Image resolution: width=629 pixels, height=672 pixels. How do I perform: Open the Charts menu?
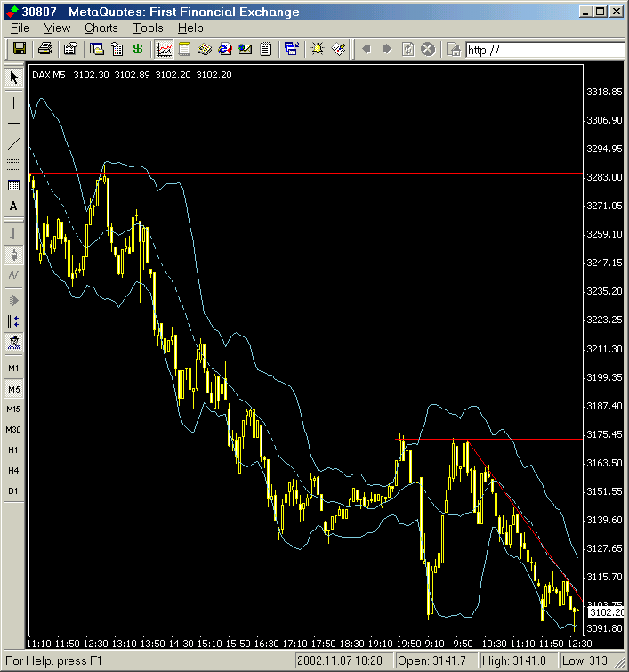click(x=101, y=28)
